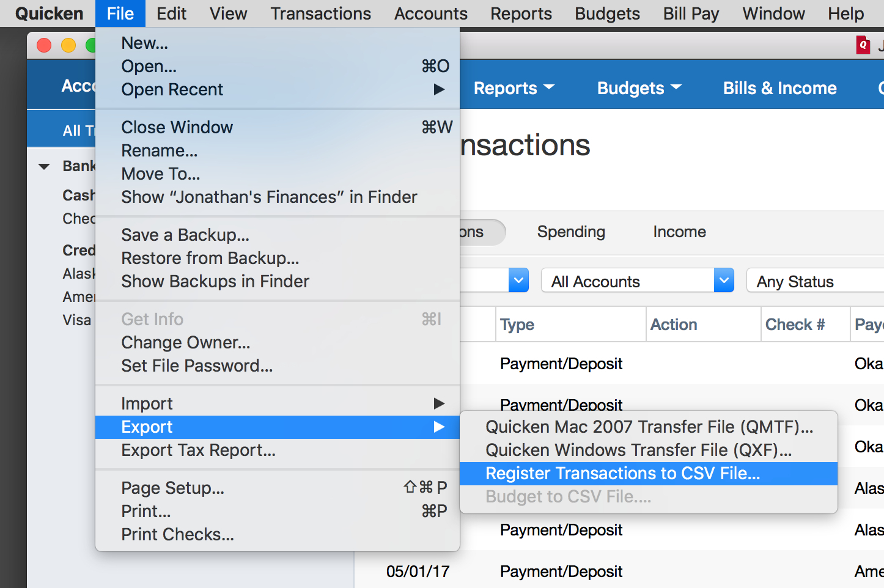
Task: Select Page Setup... menu item
Action: pos(278,488)
